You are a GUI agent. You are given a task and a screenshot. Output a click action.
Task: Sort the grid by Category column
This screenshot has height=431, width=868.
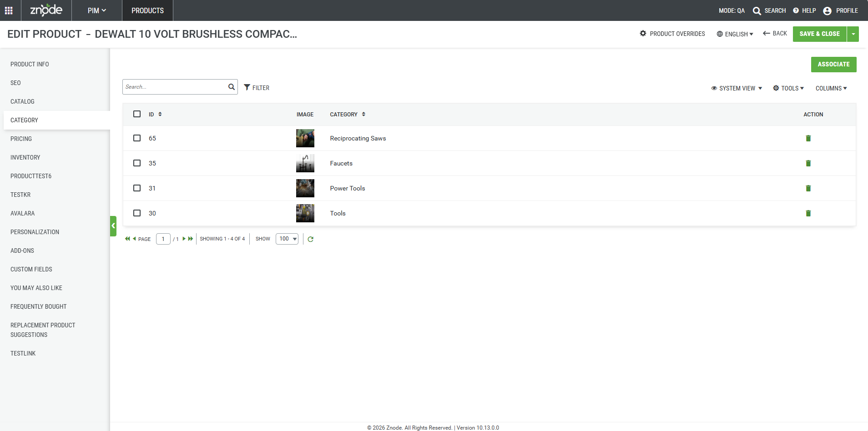click(348, 115)
